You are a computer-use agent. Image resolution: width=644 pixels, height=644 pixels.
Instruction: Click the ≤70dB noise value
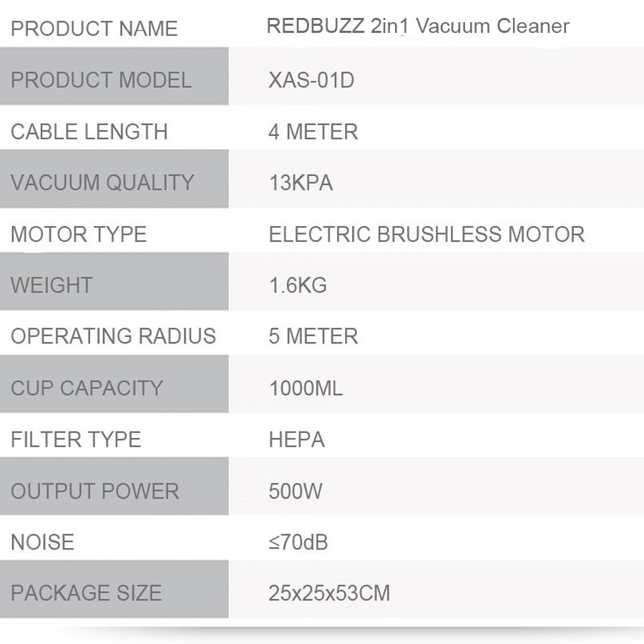click(x=298, y=542)
